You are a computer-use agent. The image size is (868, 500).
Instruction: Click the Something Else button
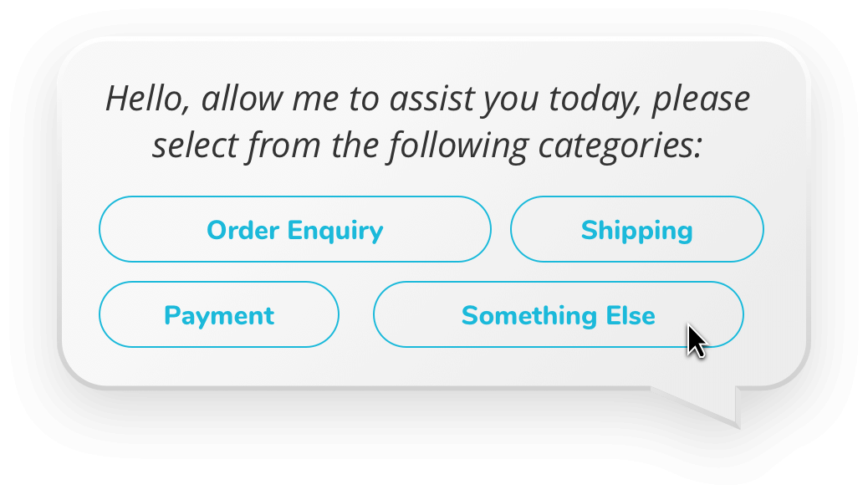coord(559,314)
